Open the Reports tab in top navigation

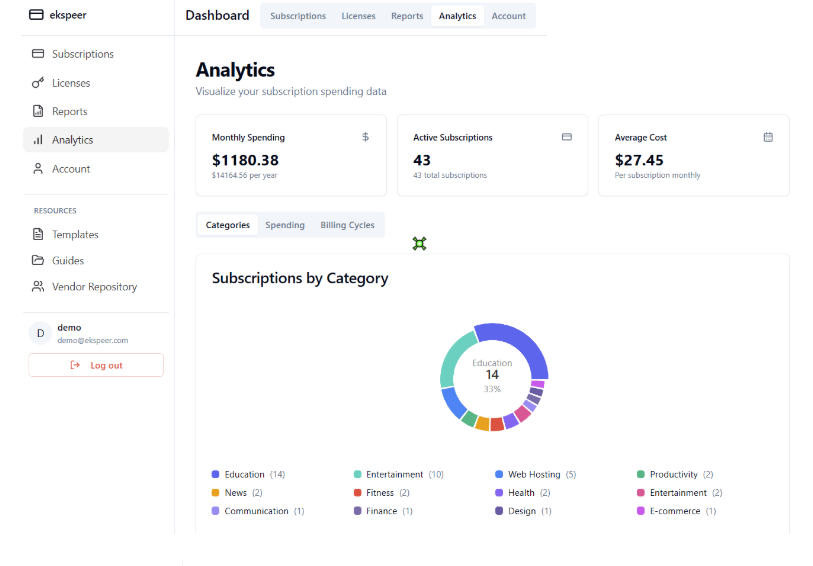407,16
